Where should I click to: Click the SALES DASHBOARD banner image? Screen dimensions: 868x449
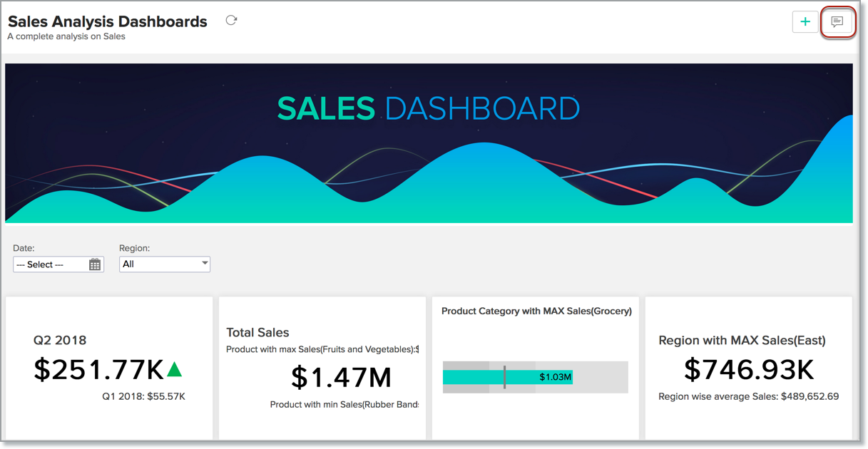pos(429,143)
